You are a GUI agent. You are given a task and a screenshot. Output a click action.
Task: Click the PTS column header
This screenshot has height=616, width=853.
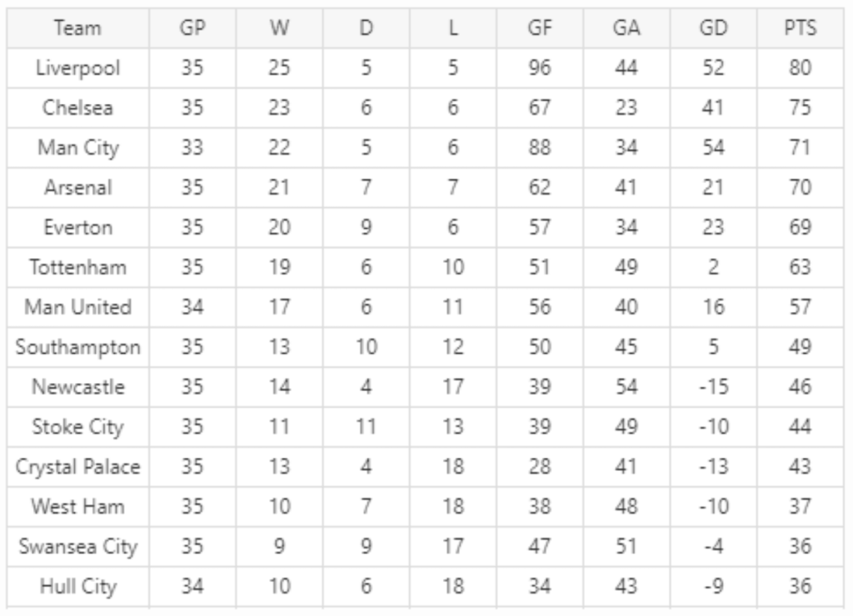[800, 28]
